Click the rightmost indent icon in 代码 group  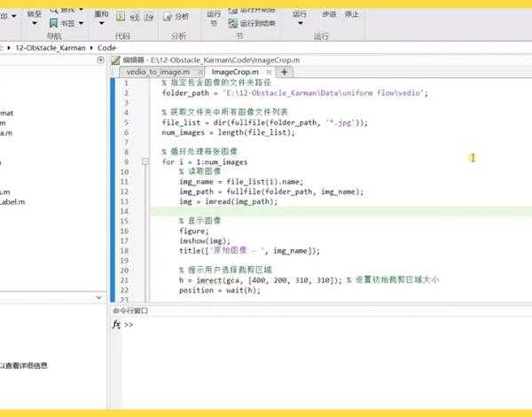[x=149, y=16]
